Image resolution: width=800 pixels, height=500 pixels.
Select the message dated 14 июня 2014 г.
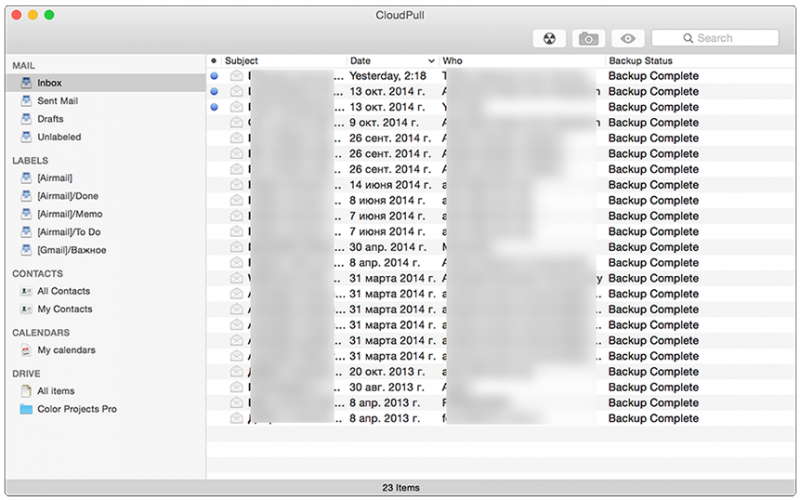tap(501, 185)
